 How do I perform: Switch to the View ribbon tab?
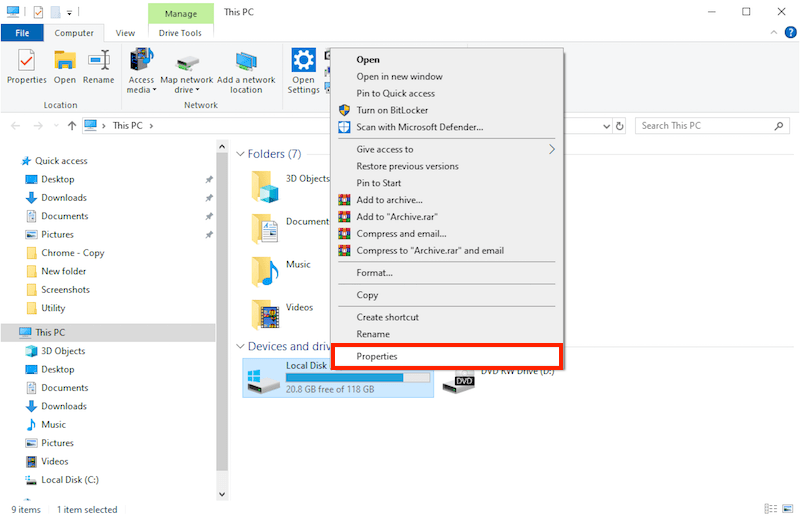coord(125,33)
